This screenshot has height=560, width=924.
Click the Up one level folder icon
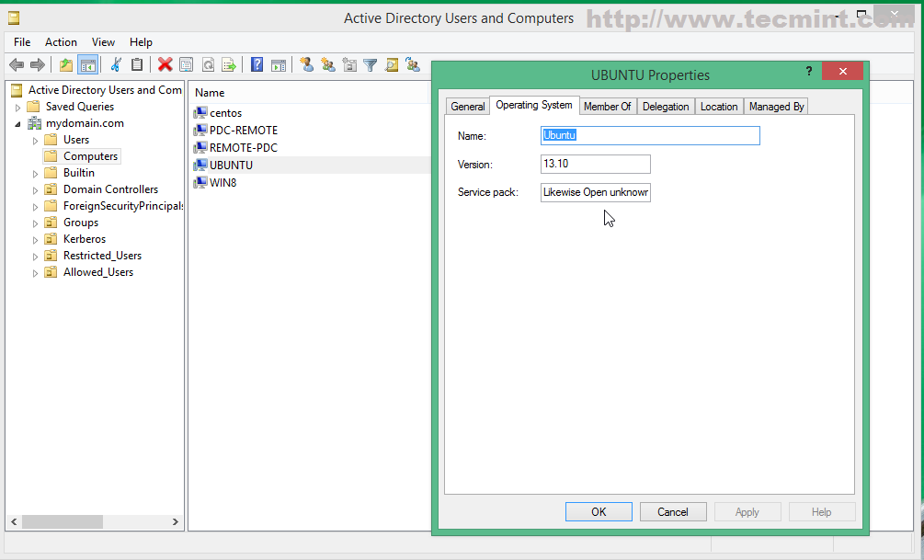pos(65,64)
